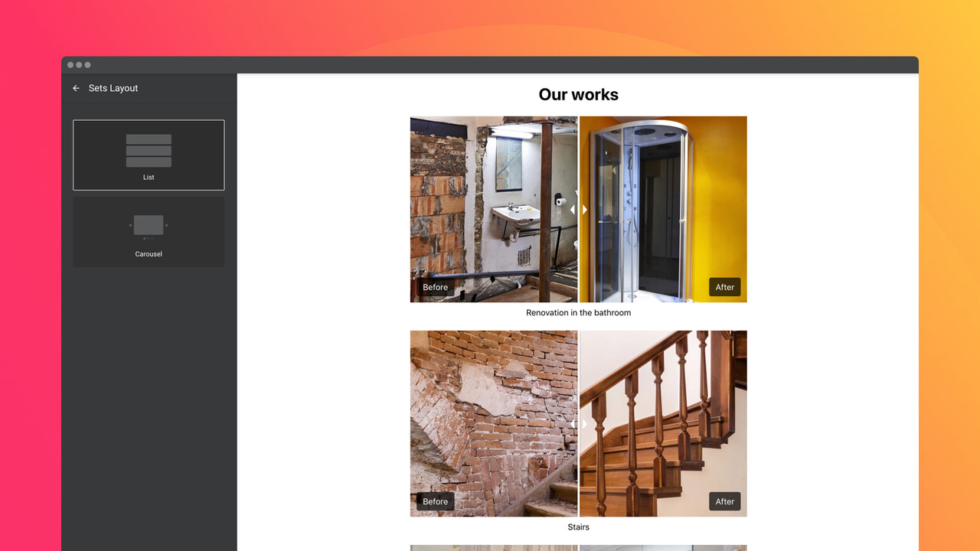Click the left arrow handle on Stairs slider

pyautogui.click(x=573, y=423)
